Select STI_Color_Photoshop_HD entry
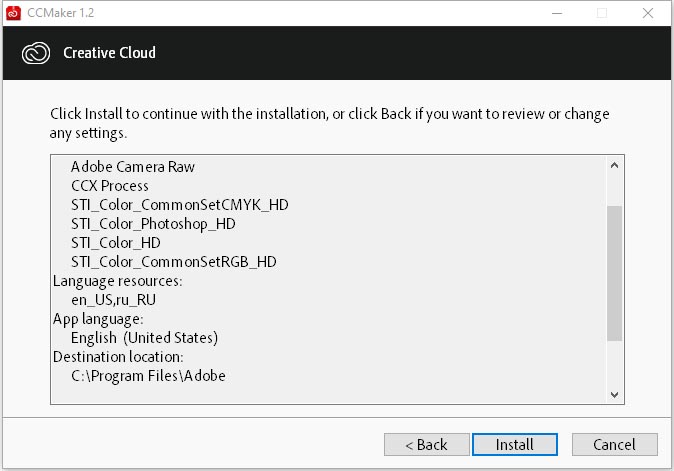 point(153,224)
